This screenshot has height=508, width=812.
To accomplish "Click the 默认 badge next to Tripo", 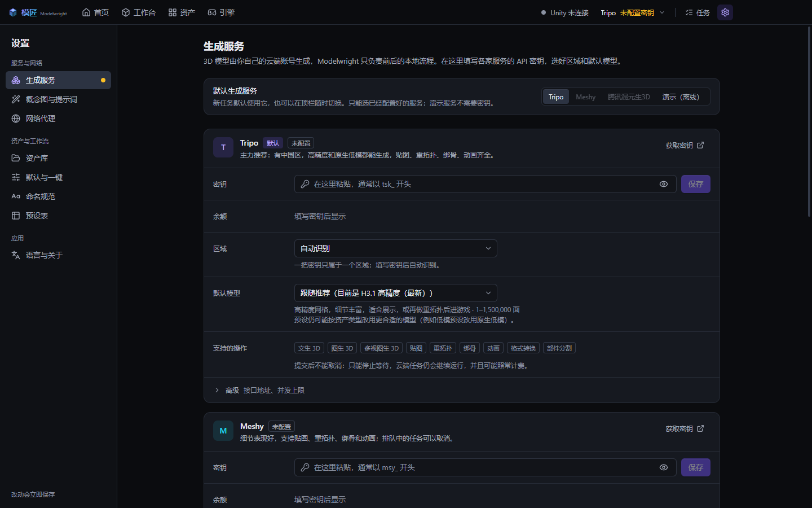I will [x=273, y=143].
